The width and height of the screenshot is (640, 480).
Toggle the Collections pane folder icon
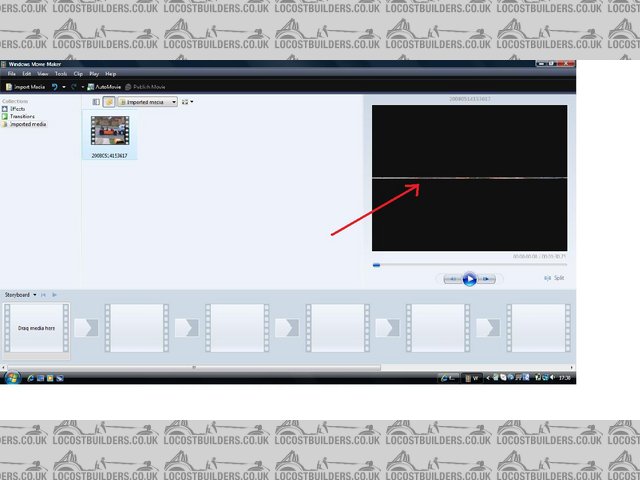point(109,102)
